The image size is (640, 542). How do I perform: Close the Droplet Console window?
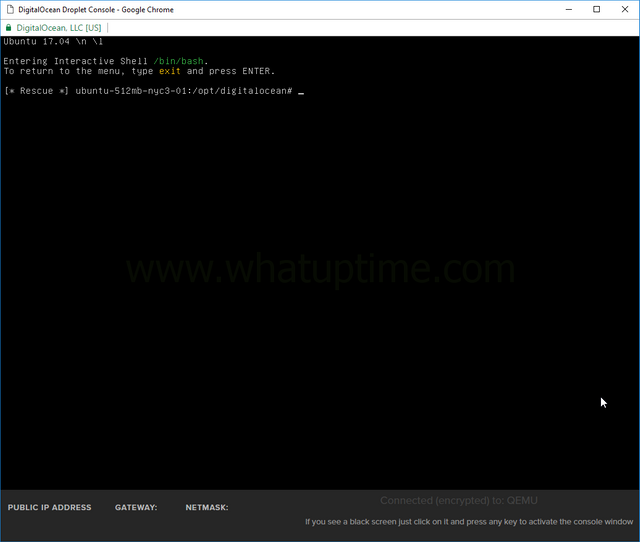(624, 9)
